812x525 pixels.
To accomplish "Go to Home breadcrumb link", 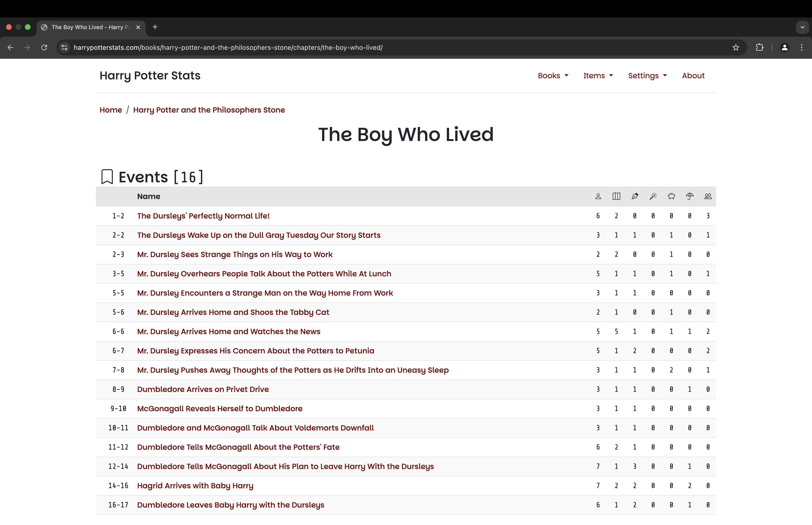I will click(111, 110).
